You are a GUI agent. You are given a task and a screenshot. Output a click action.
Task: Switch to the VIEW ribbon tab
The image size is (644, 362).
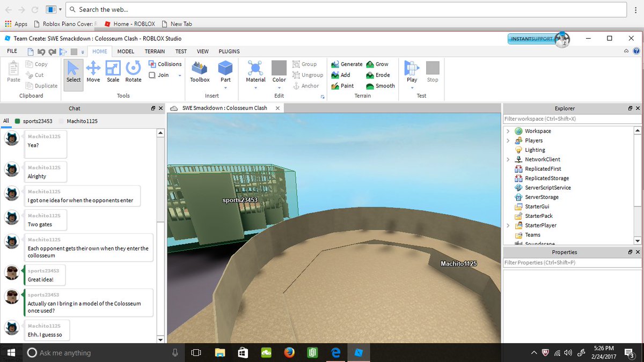point(202,51)
